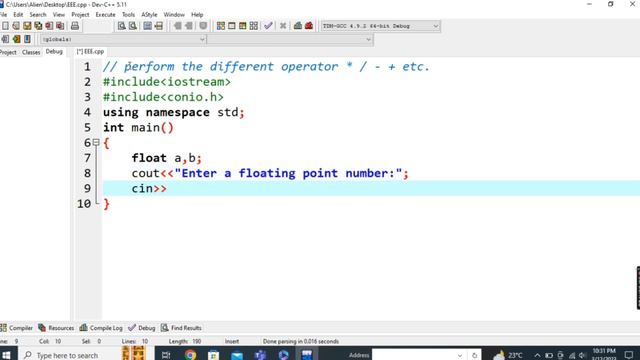Click the Close All toolbar icon

[x=60, y=26]
